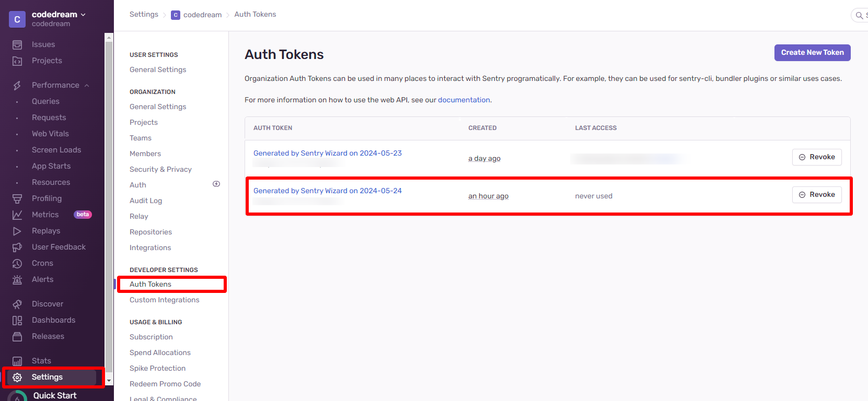This screenshot has width=868, height=401.
Task: Click the 'never used' last access cell
Action: [x=594, y=196]
